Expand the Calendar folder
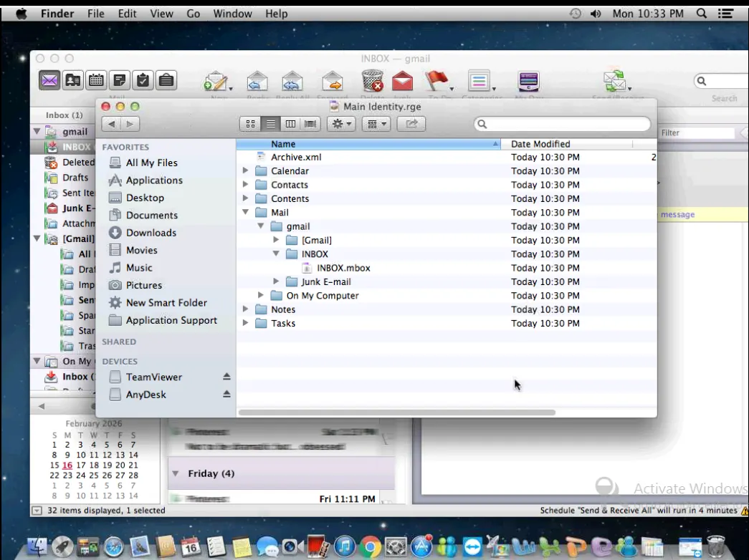The height and width of the screenshot is (560, 749). (246, 171)
